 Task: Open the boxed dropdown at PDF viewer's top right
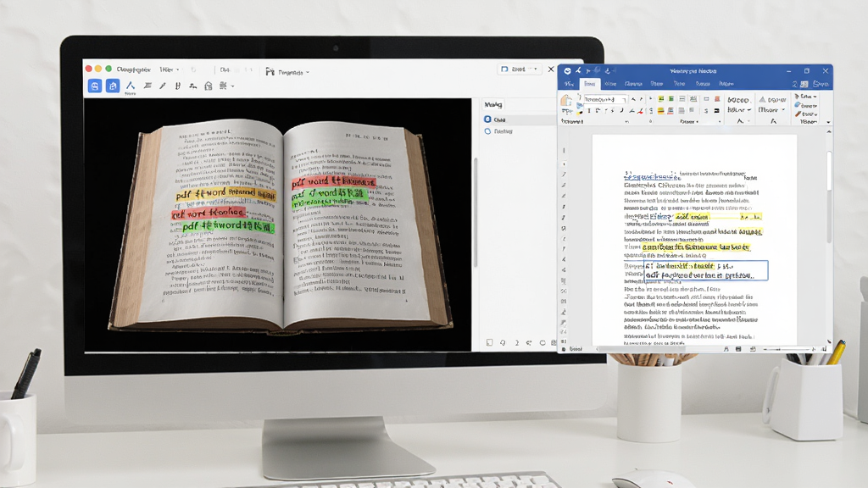[x=519, y=69]
